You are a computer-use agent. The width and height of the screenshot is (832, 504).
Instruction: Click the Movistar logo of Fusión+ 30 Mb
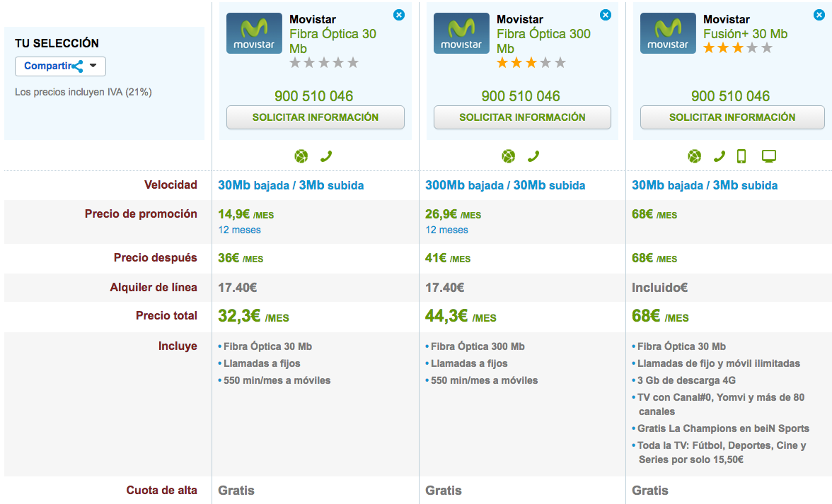tap(668, 33)
